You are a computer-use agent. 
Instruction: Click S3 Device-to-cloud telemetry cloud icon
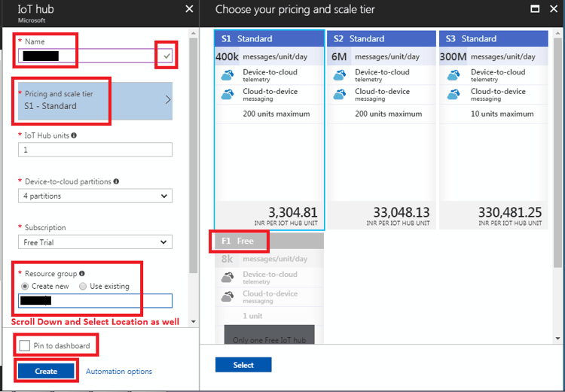[454, 75]
